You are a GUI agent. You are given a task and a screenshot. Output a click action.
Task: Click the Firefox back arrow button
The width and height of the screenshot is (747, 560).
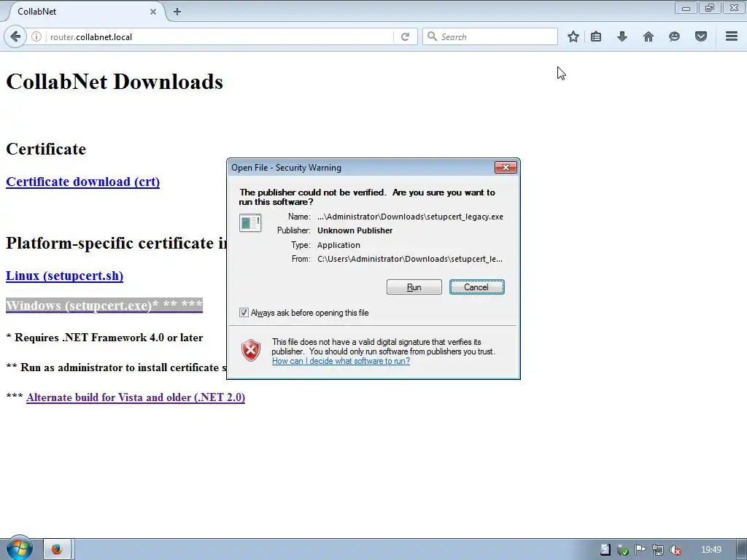pos(15,36)
